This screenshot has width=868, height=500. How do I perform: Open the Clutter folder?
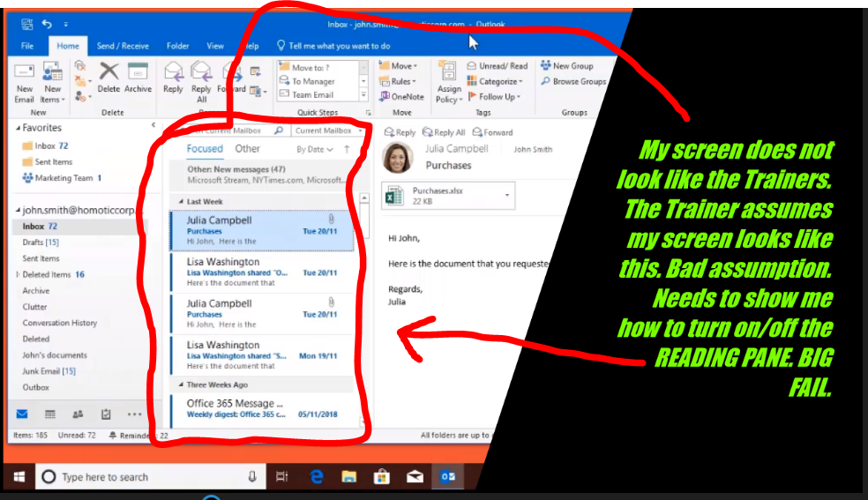35,306
